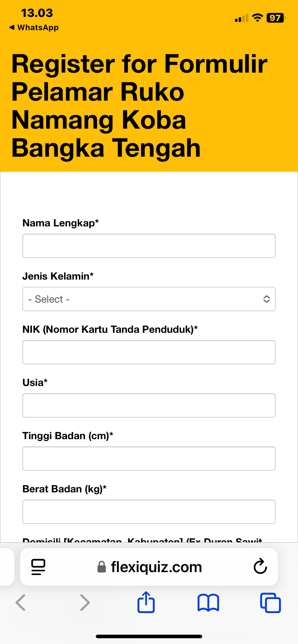Image resolution: width=298 pixels, height=644 pixels.
Task: Tap the Wi-Fi status icon
Action: (257, 18)
